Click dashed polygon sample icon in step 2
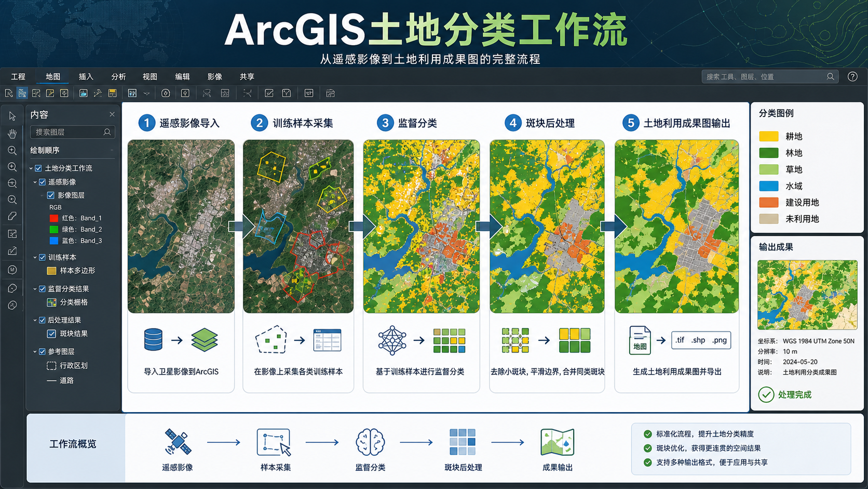Image resolution: width=868 pixels, height=489 pixels. tap(271, 340)
